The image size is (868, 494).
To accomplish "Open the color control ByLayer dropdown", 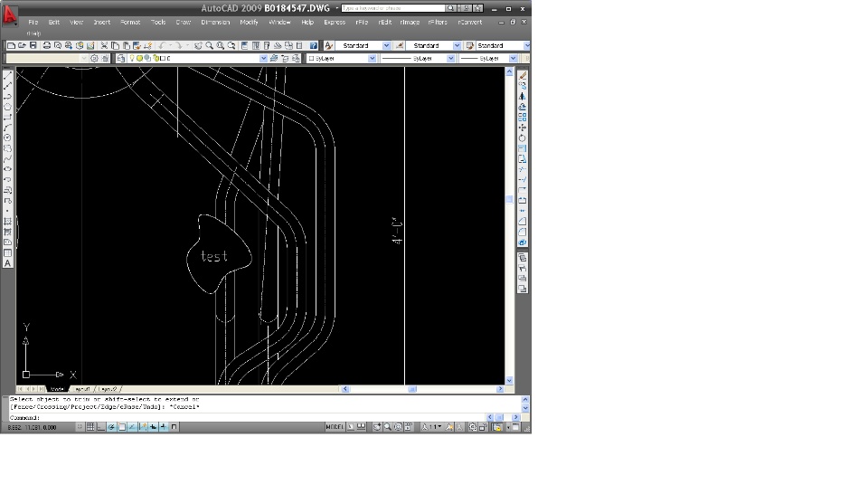I will click(372, 58).
